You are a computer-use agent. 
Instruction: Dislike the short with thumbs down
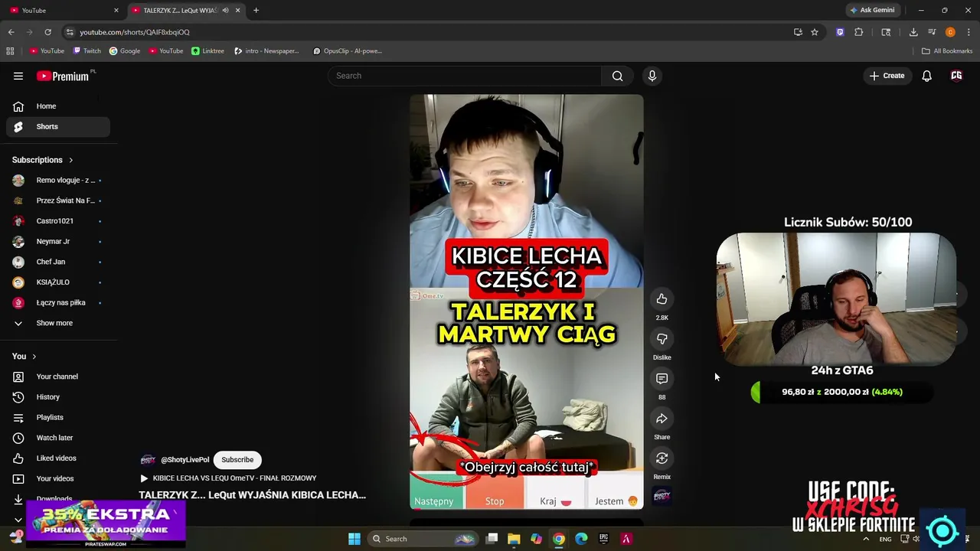click(x=662, y=339)
